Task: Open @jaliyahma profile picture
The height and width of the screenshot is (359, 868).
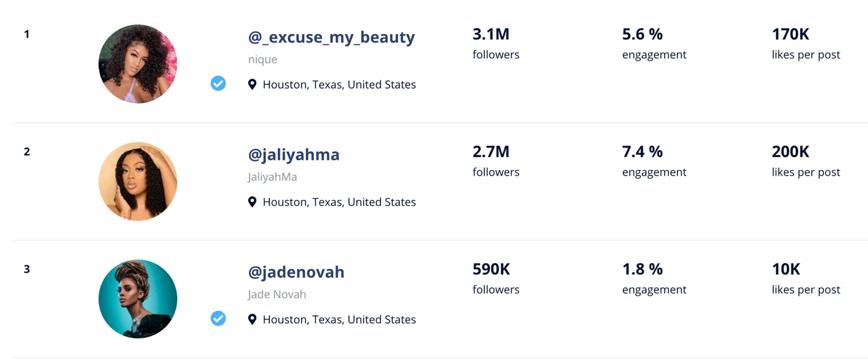Action: tap(138, 181)
